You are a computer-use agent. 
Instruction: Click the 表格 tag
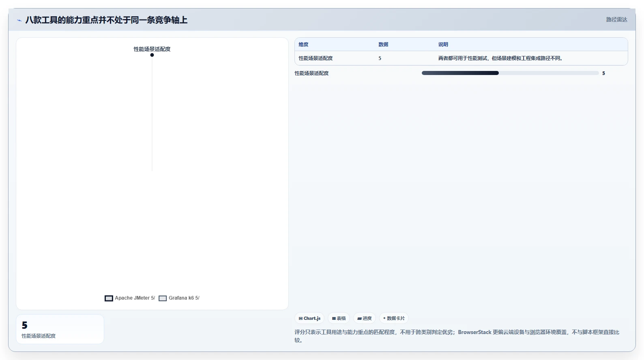(x=339, y=318)
